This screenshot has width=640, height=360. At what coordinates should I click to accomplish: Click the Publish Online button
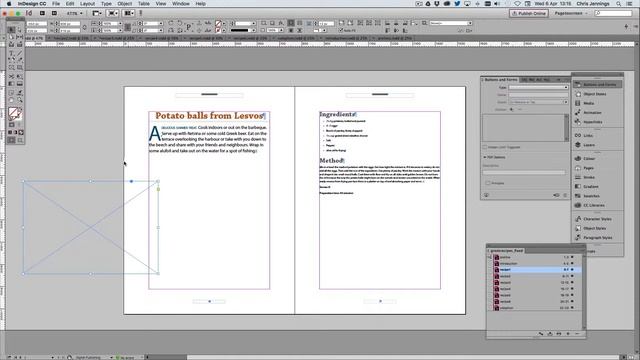[529, 13]
